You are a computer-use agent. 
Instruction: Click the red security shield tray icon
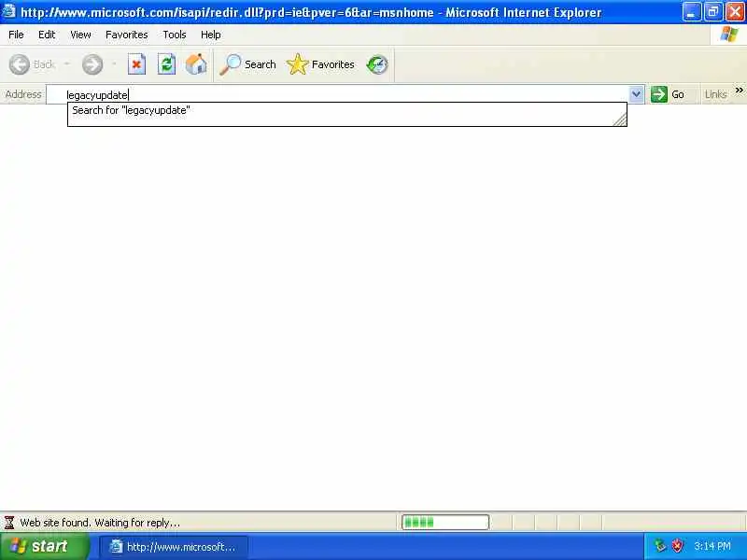coord(677,545)
